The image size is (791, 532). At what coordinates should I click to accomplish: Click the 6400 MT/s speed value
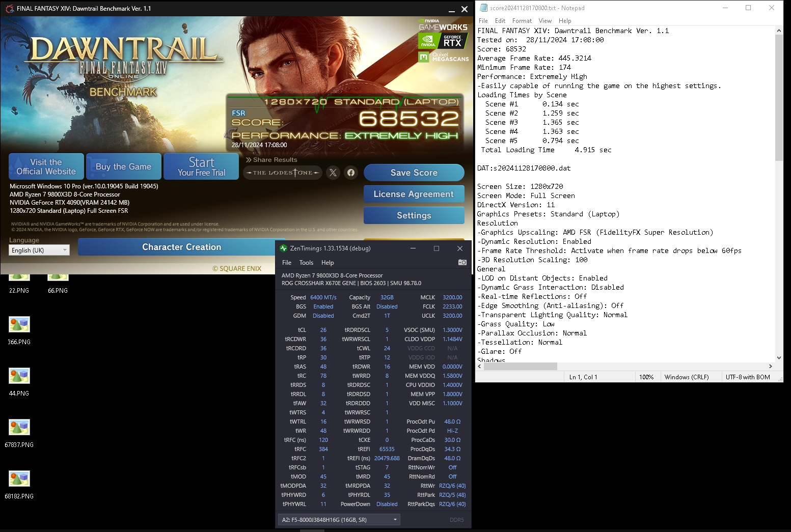coord(323,297)
